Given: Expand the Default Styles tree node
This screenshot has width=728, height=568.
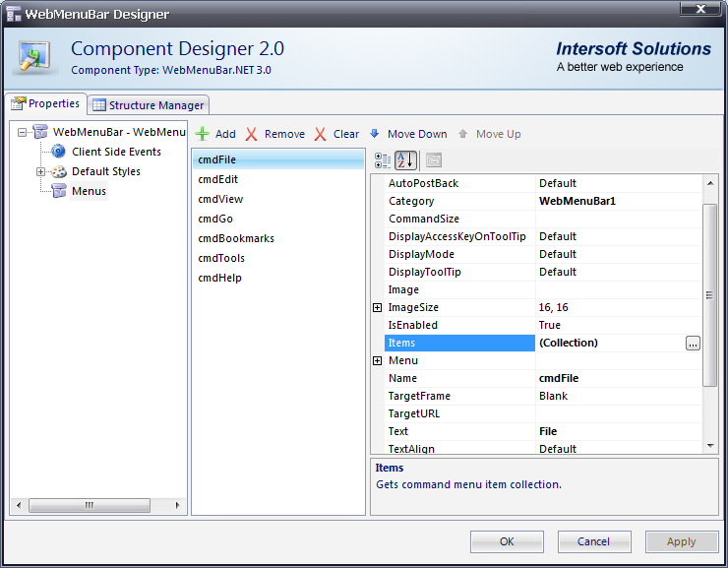Looking at the screenshot, I should pos(41,171).
